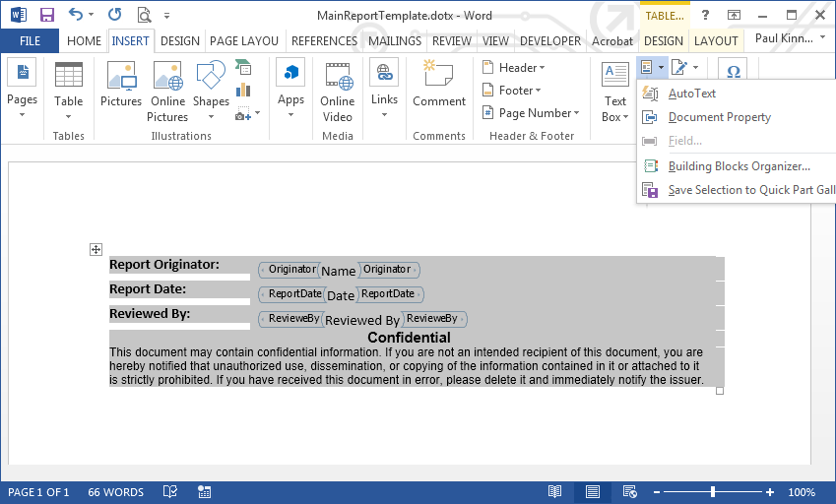Click the ReviewBy content control
Viewport: 836px width, 504px height.
[362, 319]
